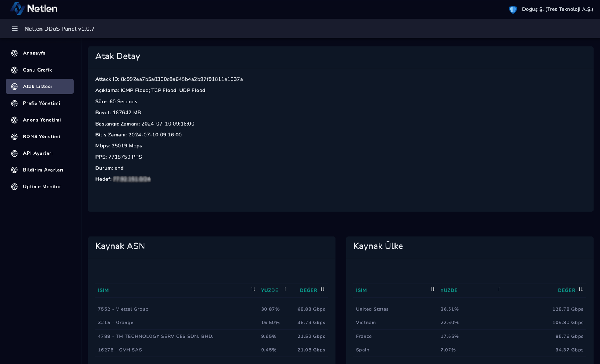Sort Kaynak Ülke table by YÜZDE arrow
600x364 pixels.
pyautogui.click(x=499, y=290)
